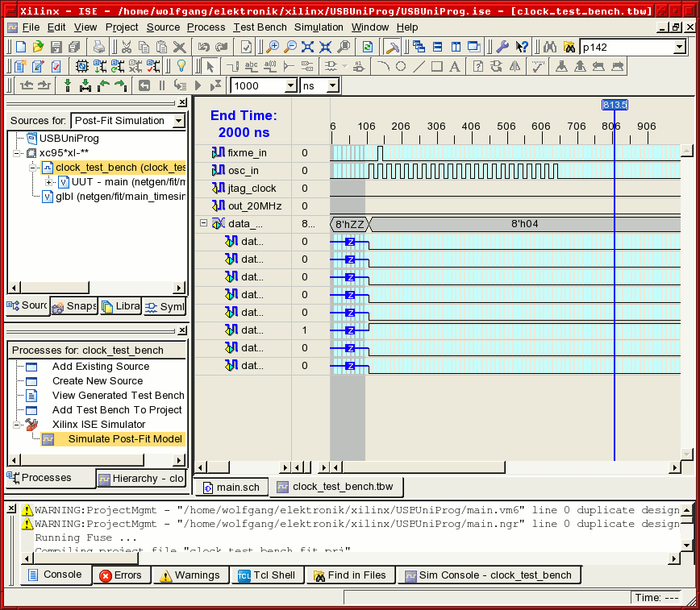Switch to the main.sch document tab
This screenshot has height=610, width=700.
pyautogui.click(x=231, y=488)
